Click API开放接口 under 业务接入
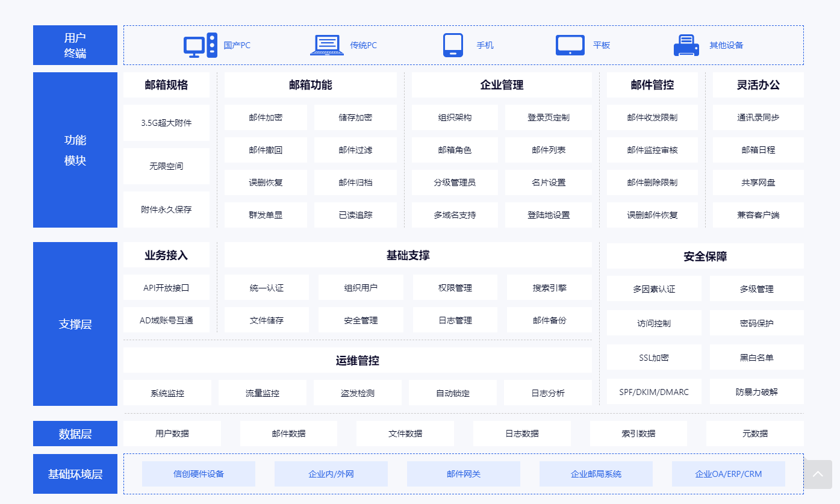Viewport: 840px width, 504px height. pos(166,287)
